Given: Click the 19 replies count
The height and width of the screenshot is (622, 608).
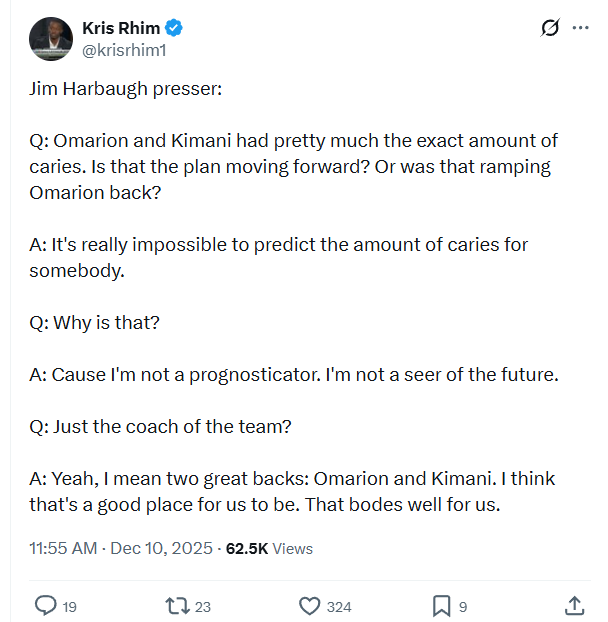Looking at the screenshot, I should pyautogui.click(x=70, y=606).
